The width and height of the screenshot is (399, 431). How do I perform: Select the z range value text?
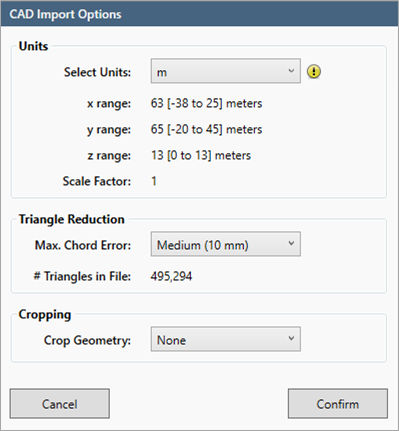[x=201, y=155]
